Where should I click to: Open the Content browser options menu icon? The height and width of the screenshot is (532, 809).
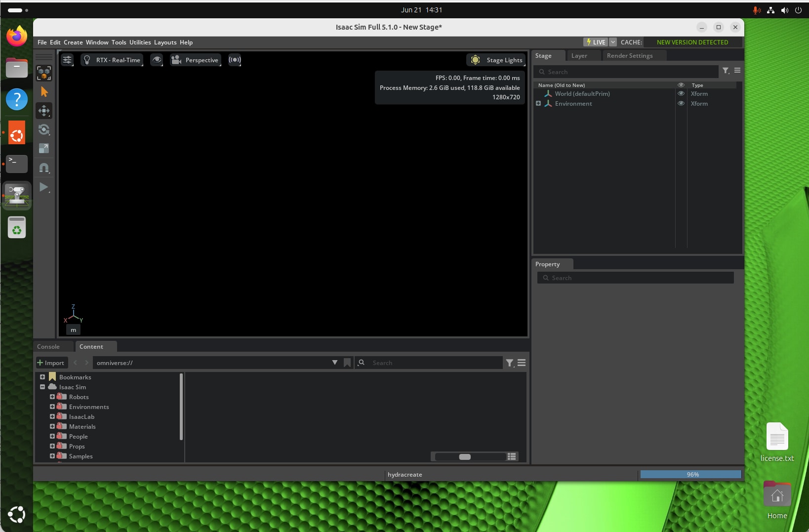point(522,363)
